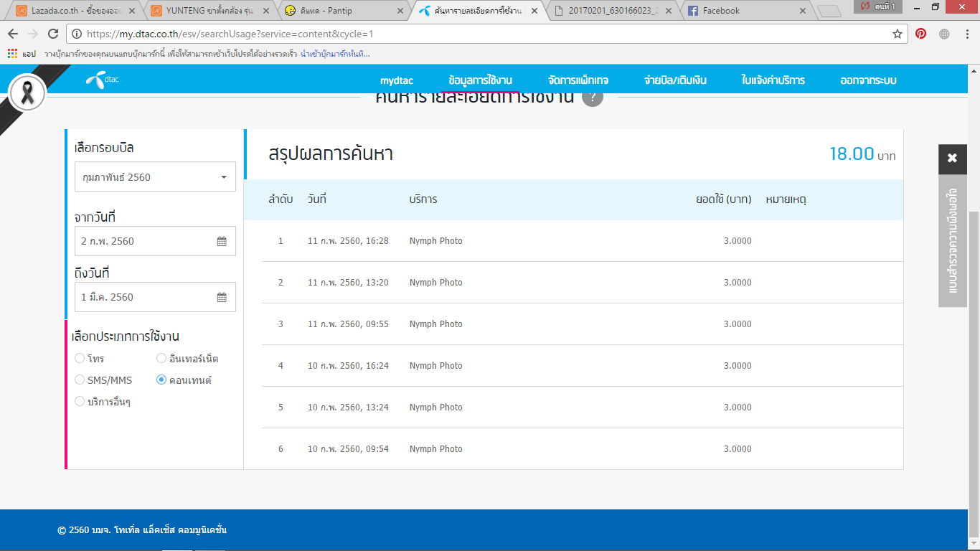
Task: Select the อินเทอร์เน็ต usage type
Action: (x=161, y=359)
